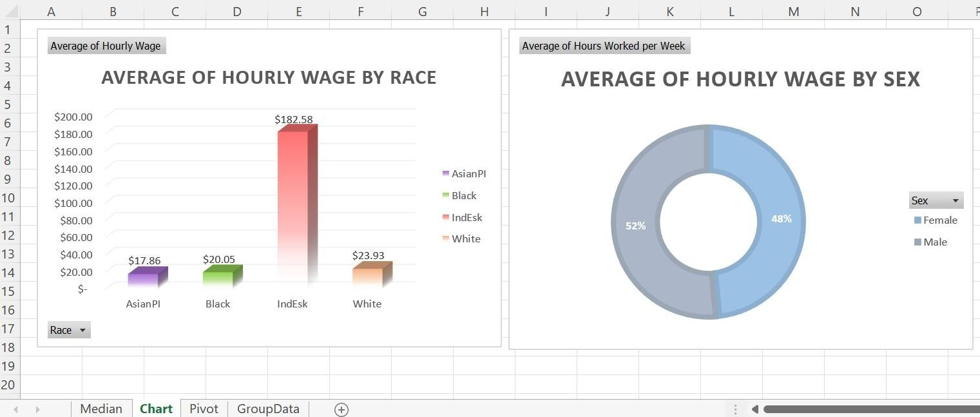Select column header A
Screen dimensions: 980x417
coord(51,12)
